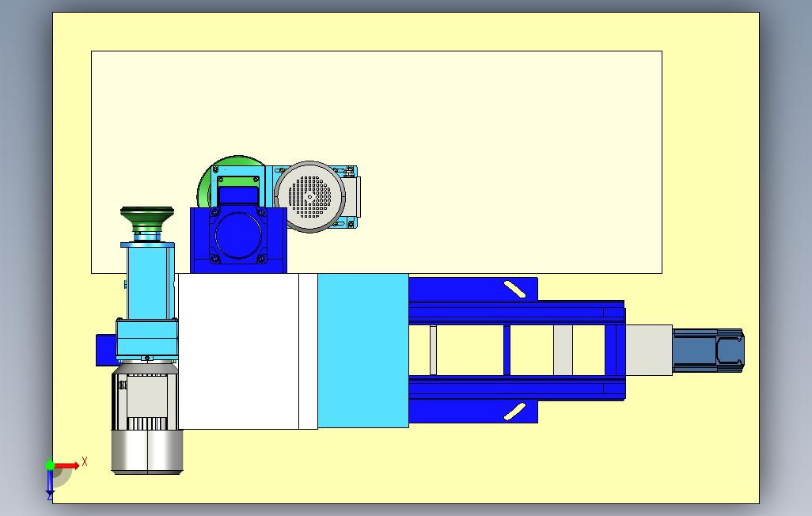
Task: Select the green origin sphere of the triad
Action: click(x=50, y=465)
